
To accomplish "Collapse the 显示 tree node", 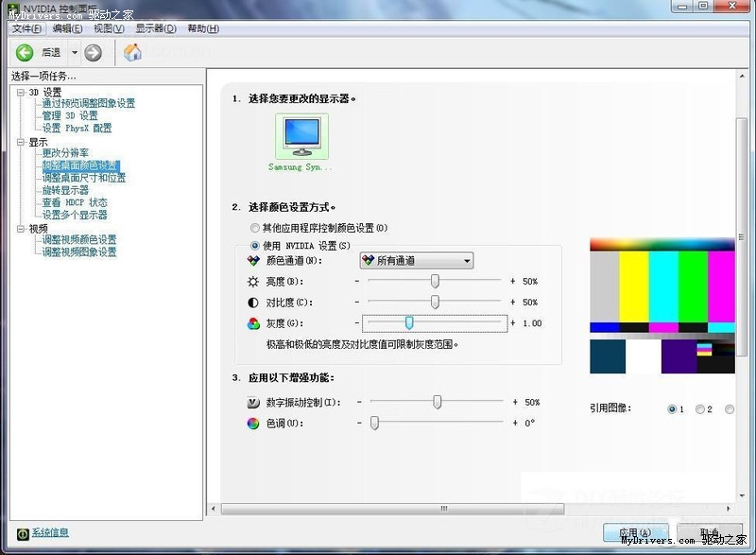I will click(21, 142).
